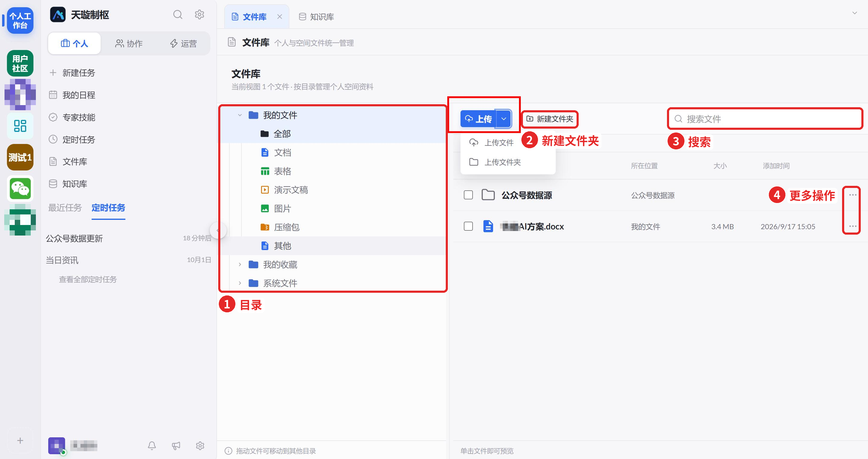This screenshot has width=868, height=459.
Task: Switch to the 协作 mode tab
Action: pyautogui.click(x=129, y=43)
